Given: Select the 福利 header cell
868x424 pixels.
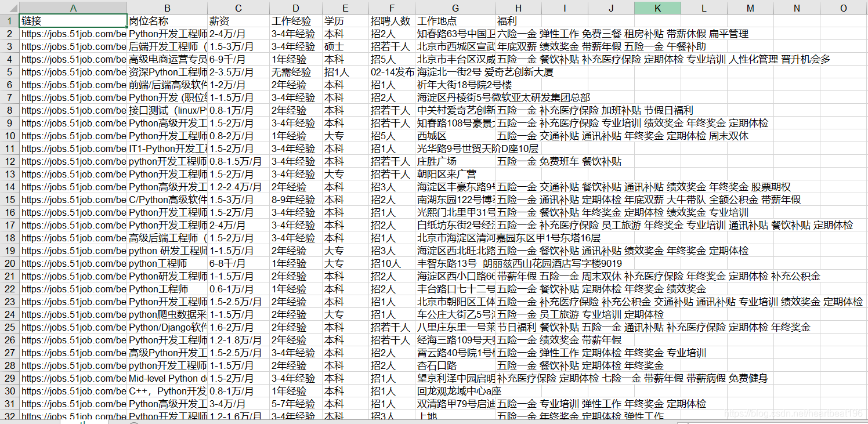Looking at the screenshot, I should (518, 21).
